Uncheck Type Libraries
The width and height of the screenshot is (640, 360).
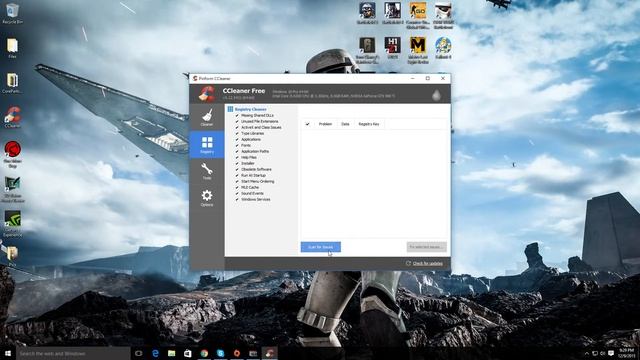click(237, 133)
